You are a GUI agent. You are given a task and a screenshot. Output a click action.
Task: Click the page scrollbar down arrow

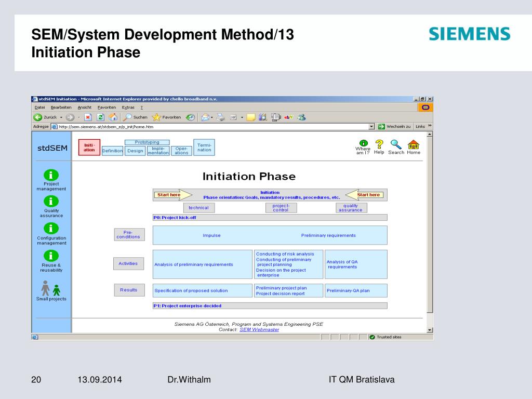click(x=430, y=330)
